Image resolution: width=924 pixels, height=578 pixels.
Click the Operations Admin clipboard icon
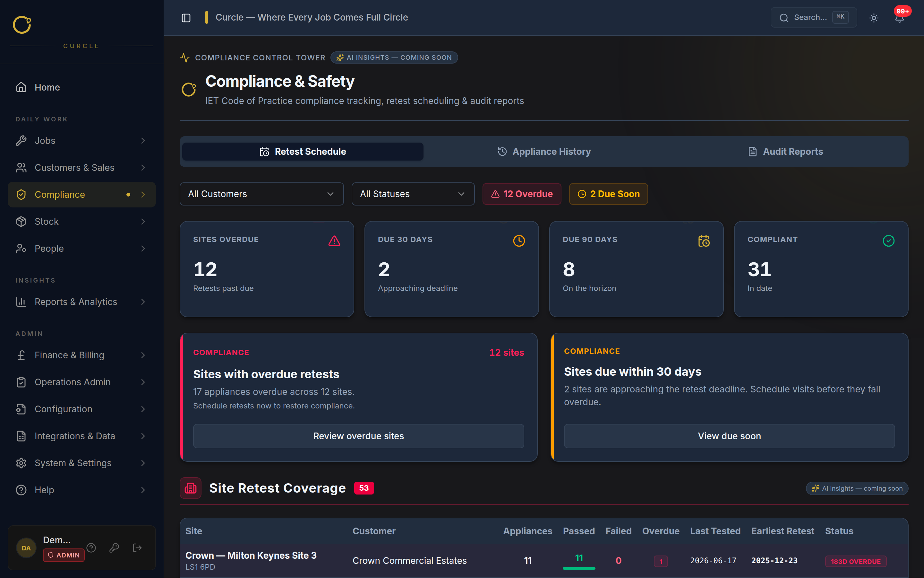coord(21,382)
